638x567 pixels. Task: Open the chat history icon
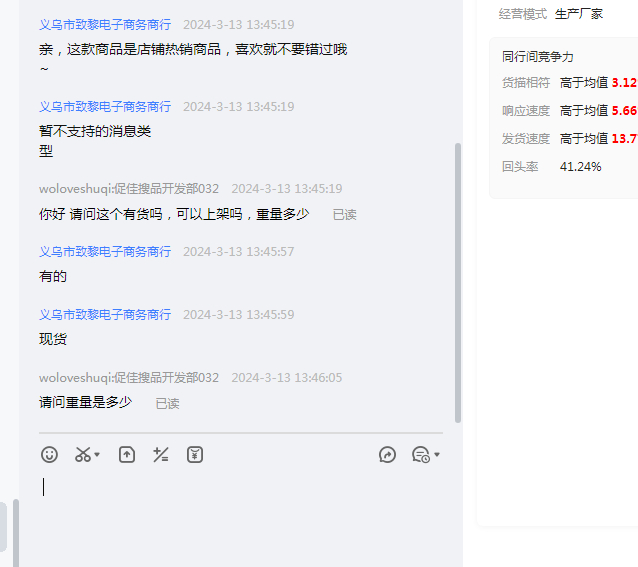pyautogui.click(x=421, y=455)
